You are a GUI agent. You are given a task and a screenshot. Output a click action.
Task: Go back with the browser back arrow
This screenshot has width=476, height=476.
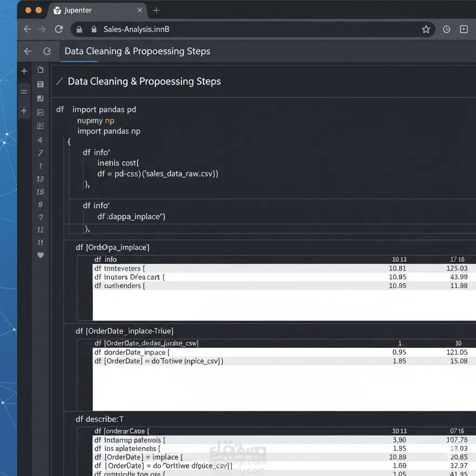coord(27,29)
